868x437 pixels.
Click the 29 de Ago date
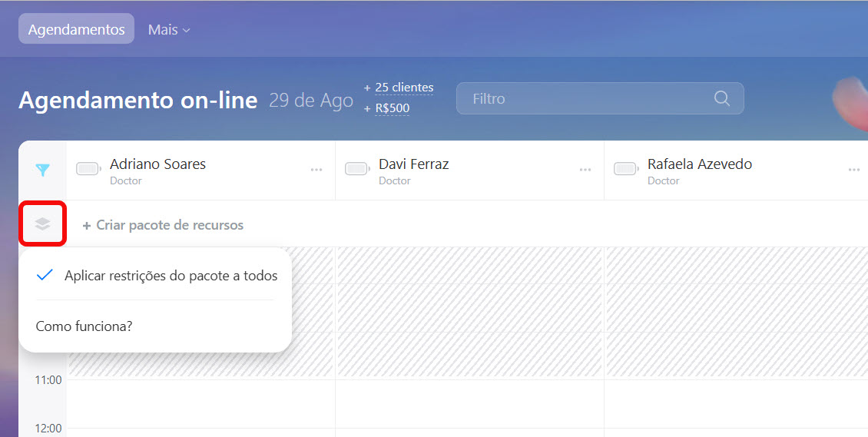coord(310,101)
